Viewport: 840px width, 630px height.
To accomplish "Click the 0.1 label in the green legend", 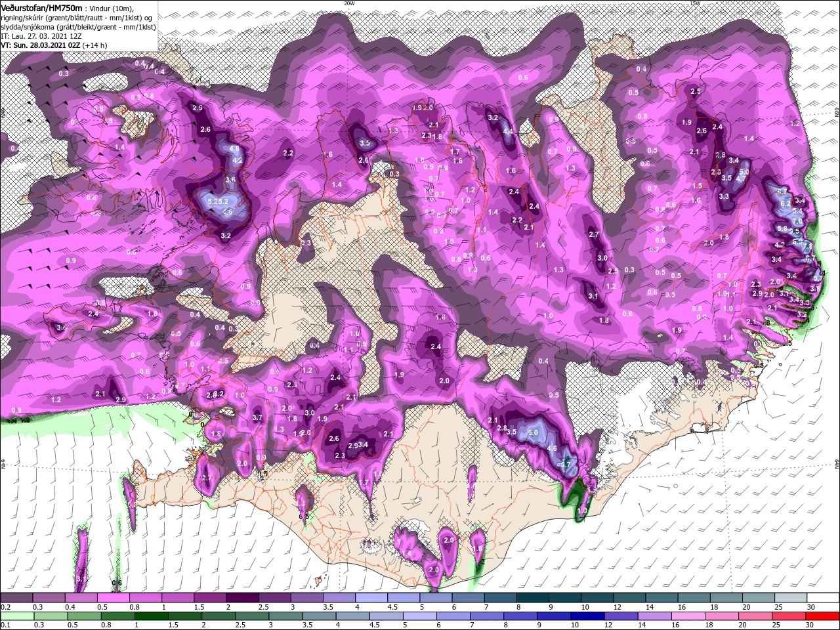I will pyautogui.click(x=5, y=625).
